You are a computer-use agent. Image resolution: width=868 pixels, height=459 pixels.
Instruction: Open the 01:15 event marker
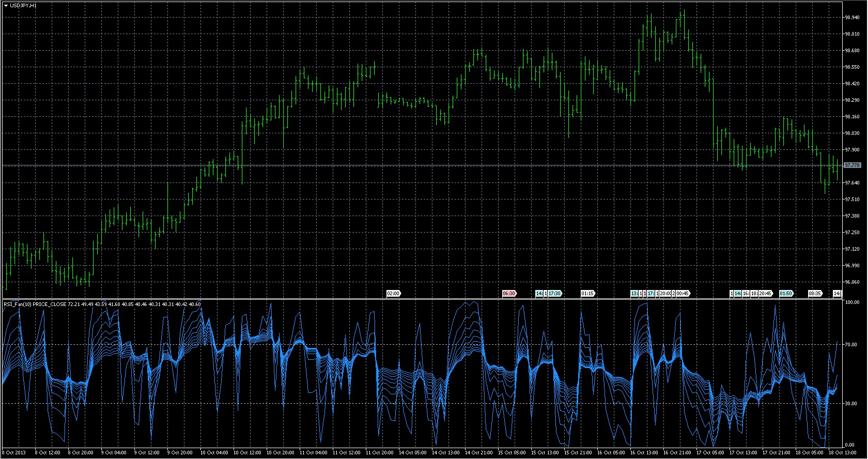pos(587,294)
